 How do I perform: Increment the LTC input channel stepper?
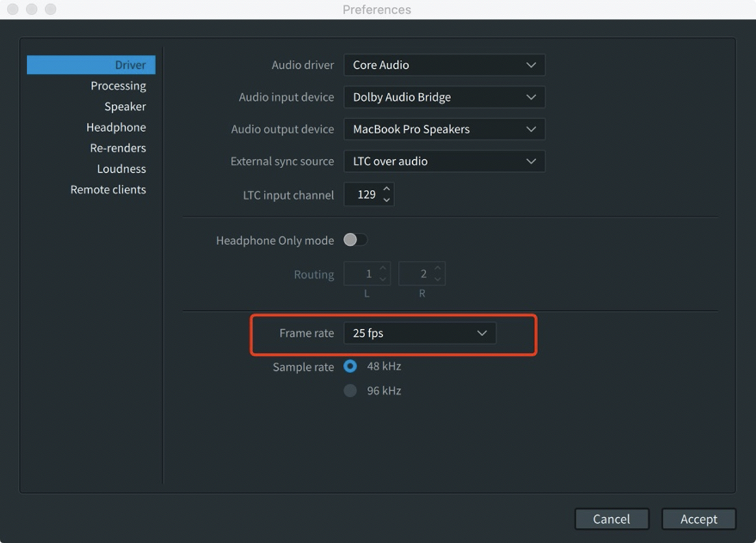click(x=387, y=189)
